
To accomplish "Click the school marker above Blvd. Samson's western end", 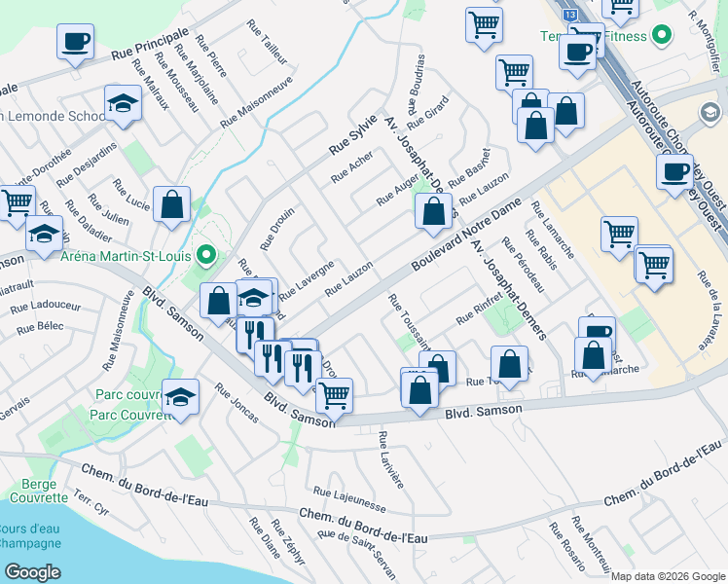I will [x=44, y=235].
